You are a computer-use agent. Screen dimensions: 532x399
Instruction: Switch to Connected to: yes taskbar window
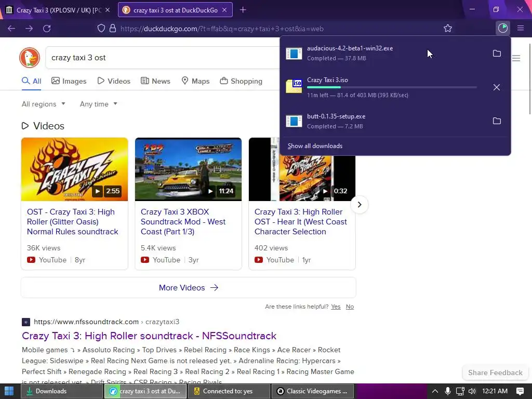pos(229,391)
